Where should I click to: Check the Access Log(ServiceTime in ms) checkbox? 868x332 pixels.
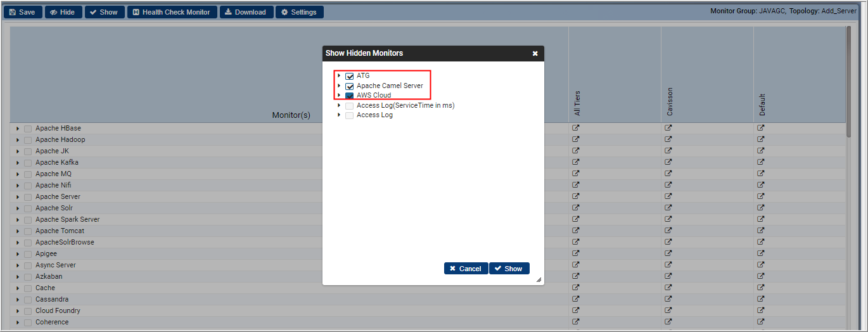tap(349, 106)
